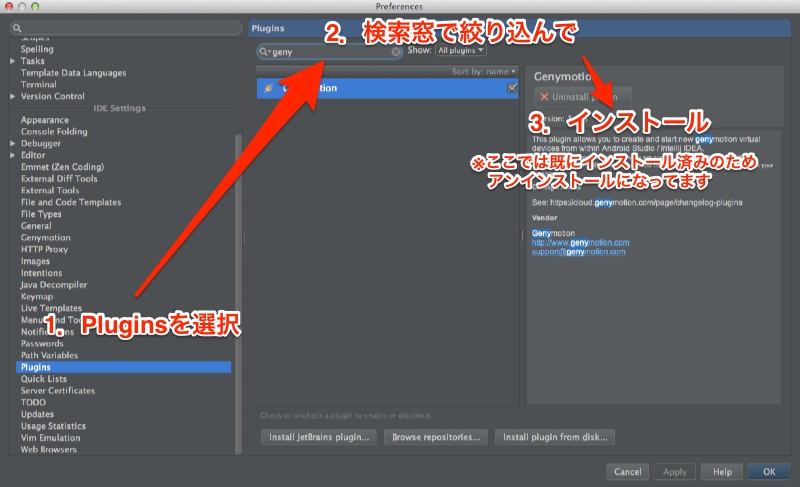Select the Plugins settings item
This screenshot has height=487, width=800.
[123, 367]
